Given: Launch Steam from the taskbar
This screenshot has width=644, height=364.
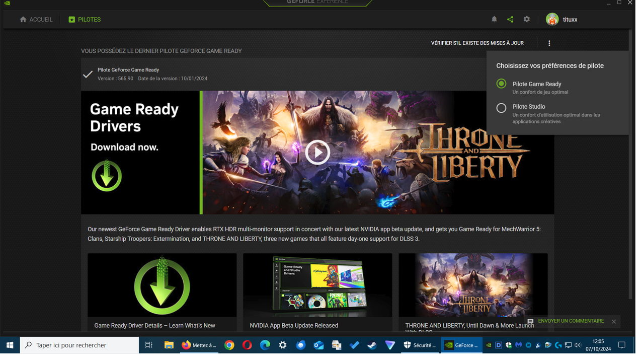Looking at the screenshot, I should pyautogui.click(x=372, y=345).
